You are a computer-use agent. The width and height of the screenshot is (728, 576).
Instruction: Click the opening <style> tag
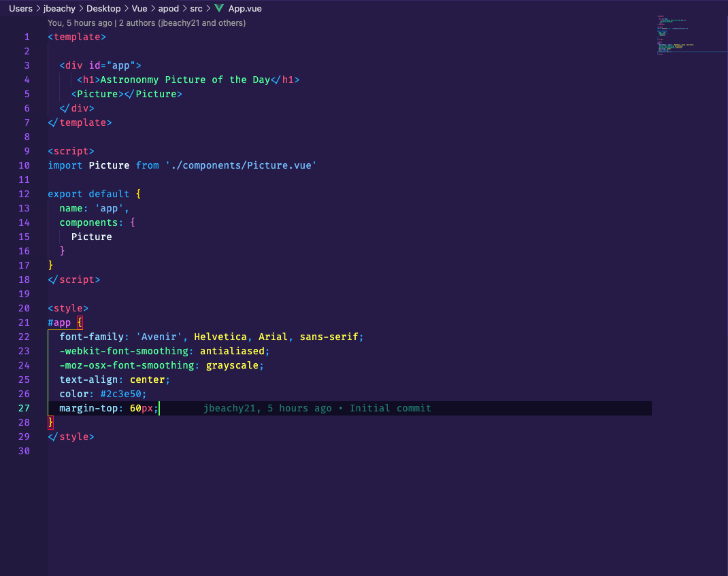tap(68, 308)
